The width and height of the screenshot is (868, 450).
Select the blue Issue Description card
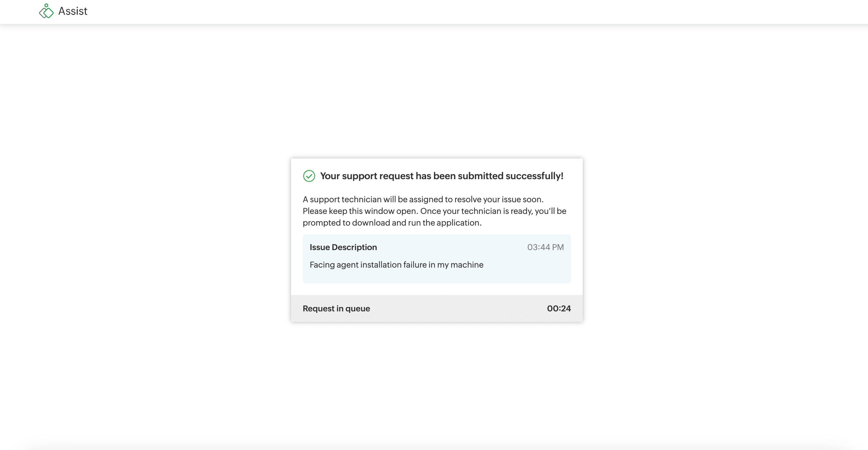[x=436, y=259]
